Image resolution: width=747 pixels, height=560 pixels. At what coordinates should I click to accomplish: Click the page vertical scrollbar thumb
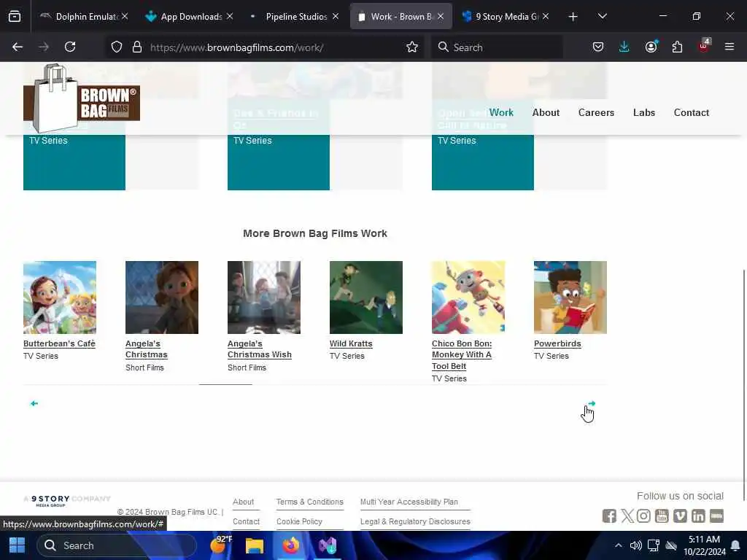pyautogui.click(x=744, y=385)
